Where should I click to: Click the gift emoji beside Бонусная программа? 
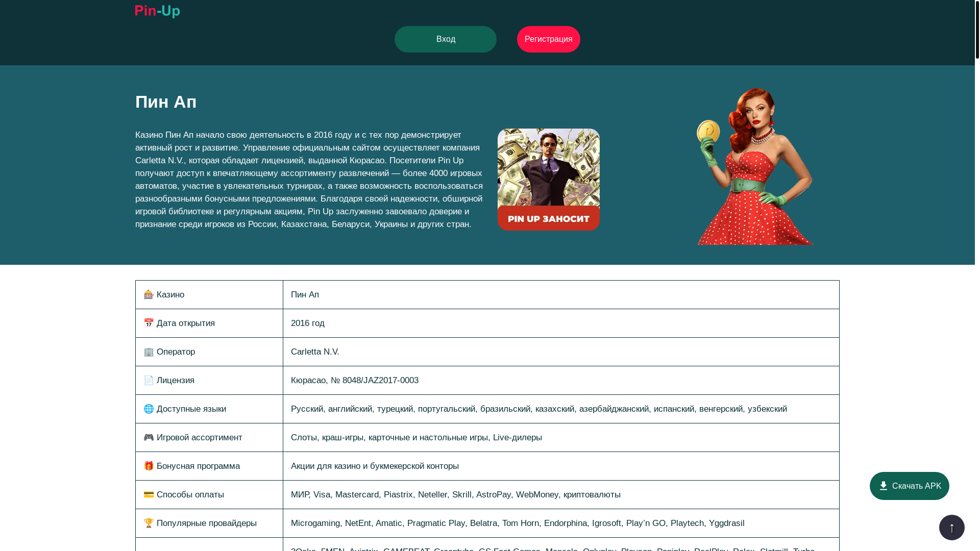149,466
